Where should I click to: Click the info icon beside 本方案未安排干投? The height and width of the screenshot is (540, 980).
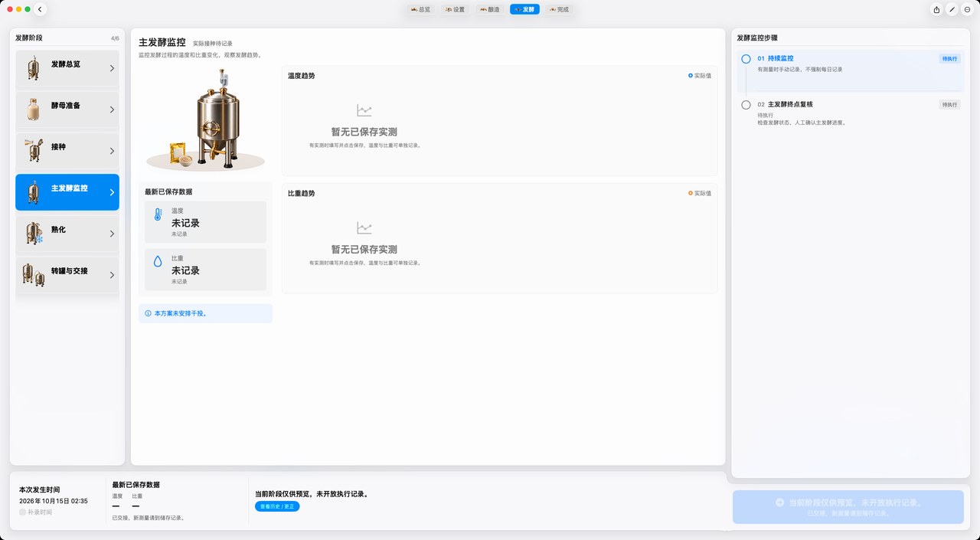pyautogui.click(x=148, y=313)
